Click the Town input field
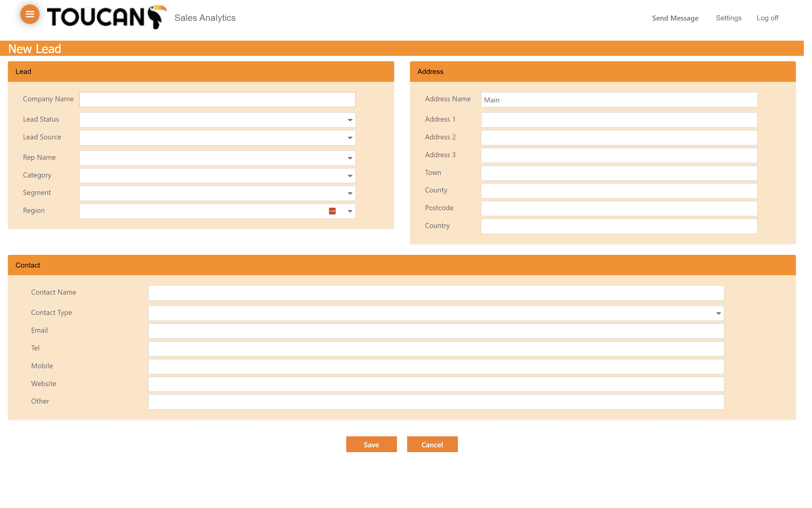This screenshot has height=508, width=812. pos(619,173)
